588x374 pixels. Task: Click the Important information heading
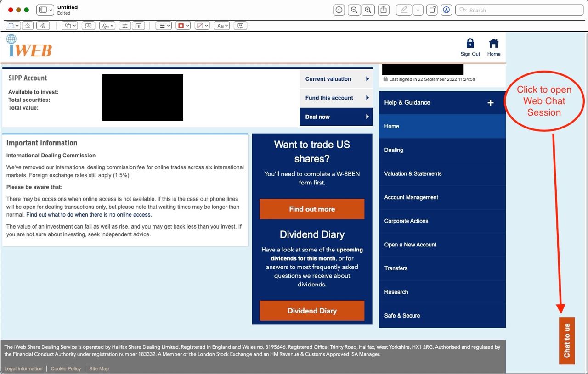point(42,143)
